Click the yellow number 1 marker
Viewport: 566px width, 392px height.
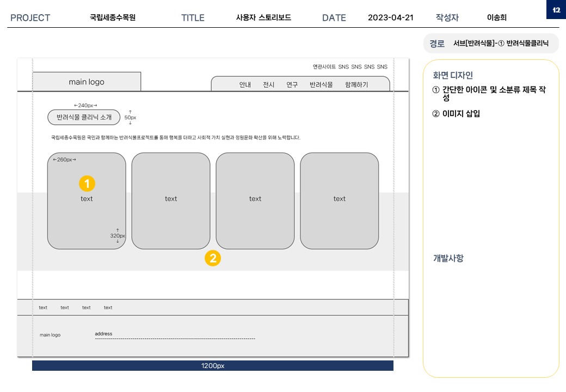click(87, 183)
